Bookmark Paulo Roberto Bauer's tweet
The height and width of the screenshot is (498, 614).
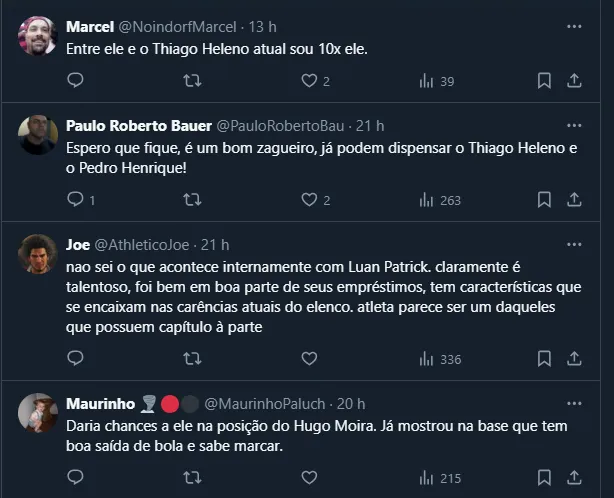[544, 200]
